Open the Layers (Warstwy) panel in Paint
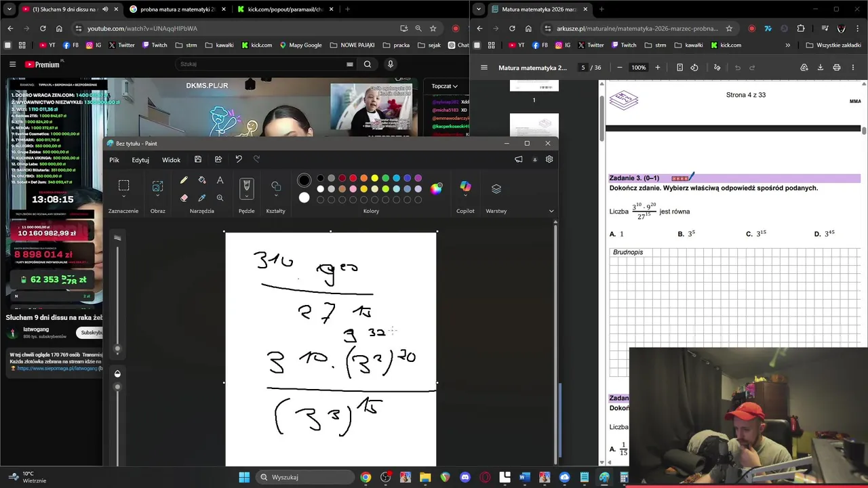This screenshot has width=868, height=488. point(496,189)
